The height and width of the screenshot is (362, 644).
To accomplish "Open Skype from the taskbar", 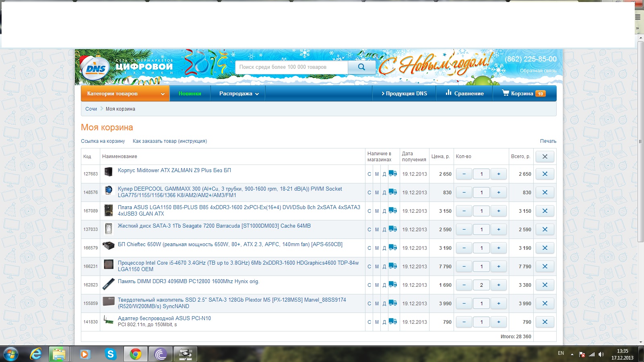I will point(110,354).
